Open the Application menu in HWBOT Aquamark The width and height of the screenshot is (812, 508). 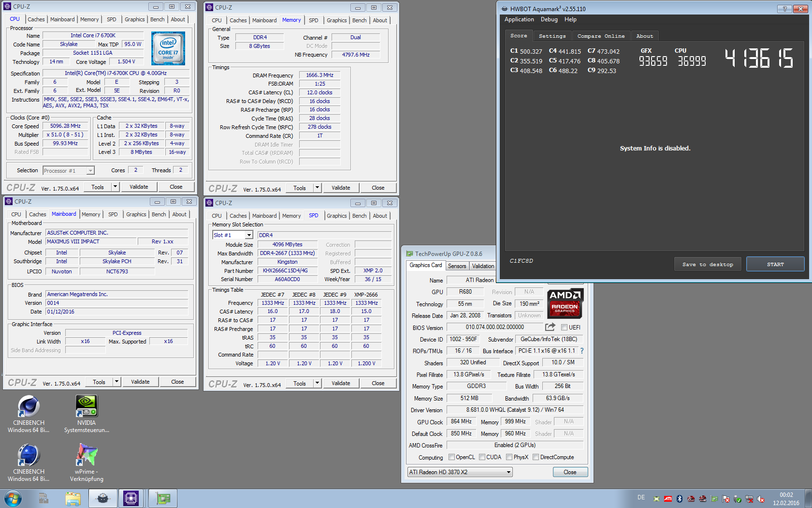coord(519,19)
